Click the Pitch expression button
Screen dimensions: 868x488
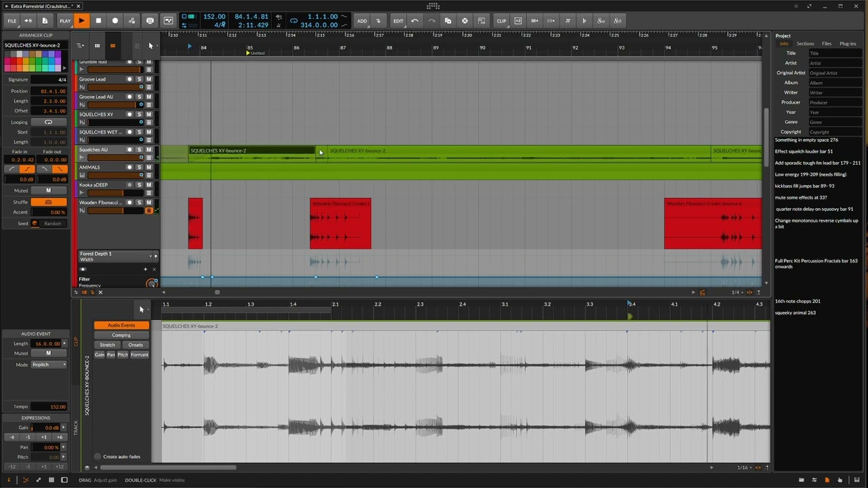pyautogui.click(x=123, y=354)
